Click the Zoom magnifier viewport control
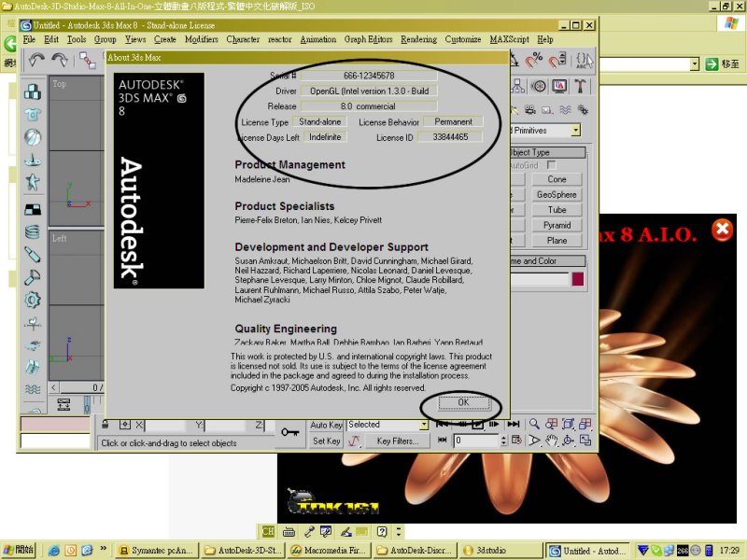The width and height of the screenshot is (747, 560). click(534, 425)
